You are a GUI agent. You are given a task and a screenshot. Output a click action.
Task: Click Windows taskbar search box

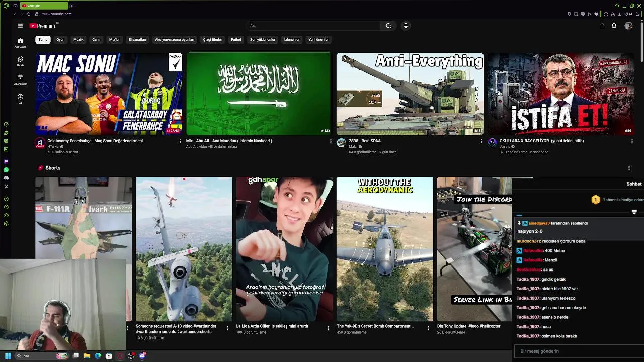click(x=41, y=356)
